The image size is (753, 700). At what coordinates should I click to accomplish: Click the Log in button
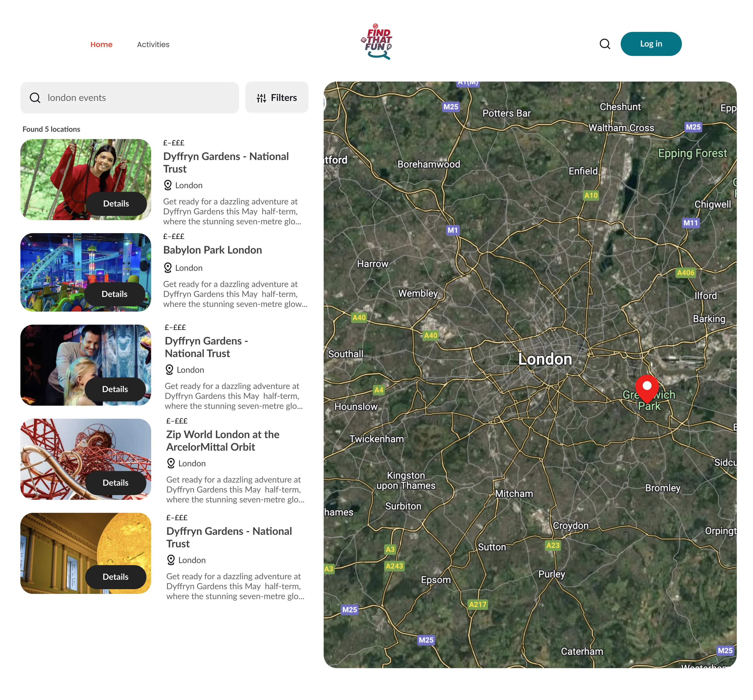click(x=651, y=44)
